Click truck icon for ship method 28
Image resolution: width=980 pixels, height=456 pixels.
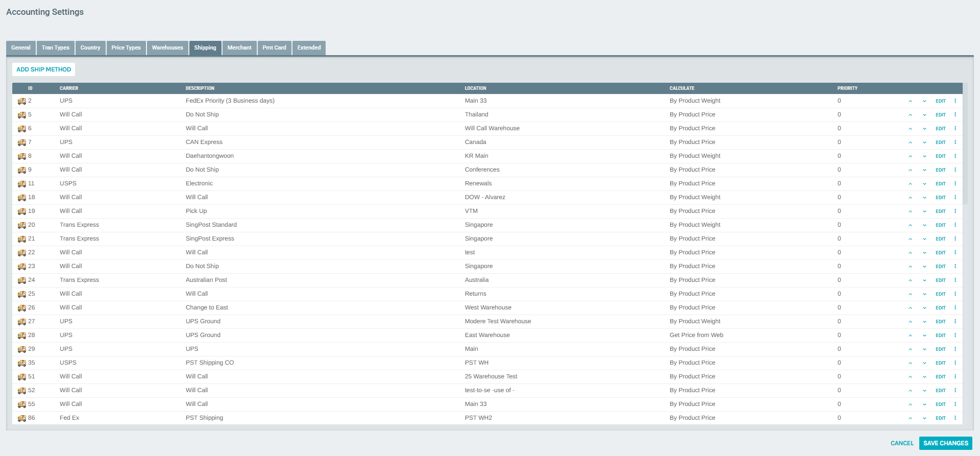click(22, 335)
